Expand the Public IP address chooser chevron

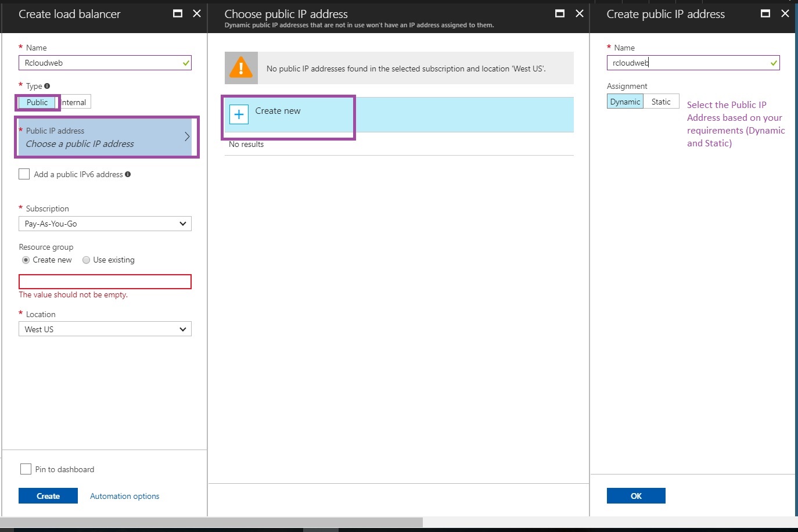pyautogui.click(x=187, y=137)
